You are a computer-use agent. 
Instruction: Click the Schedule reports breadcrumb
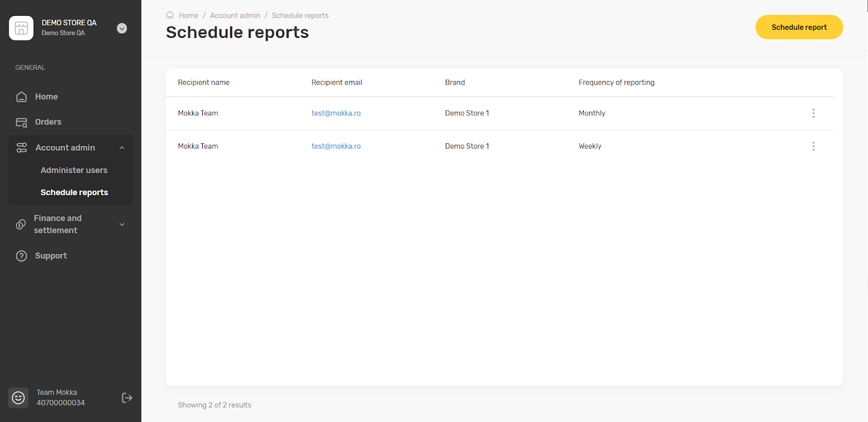tap(300, 16)
